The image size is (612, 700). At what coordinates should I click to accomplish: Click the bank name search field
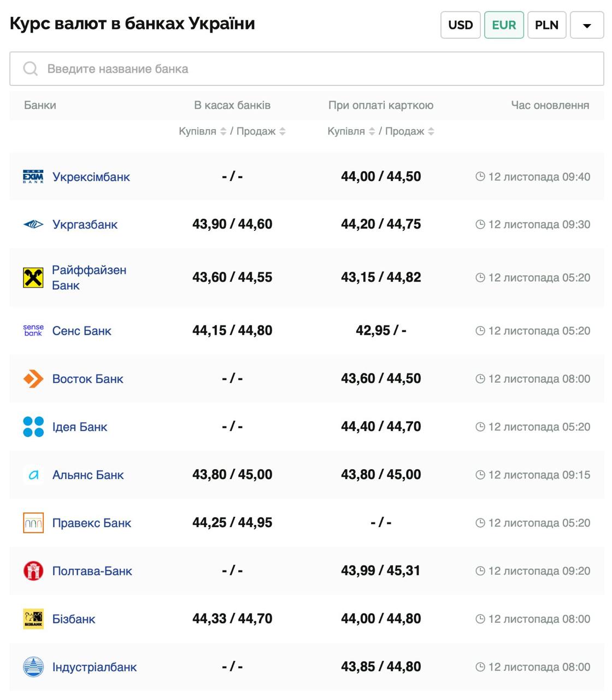[306, 69]
